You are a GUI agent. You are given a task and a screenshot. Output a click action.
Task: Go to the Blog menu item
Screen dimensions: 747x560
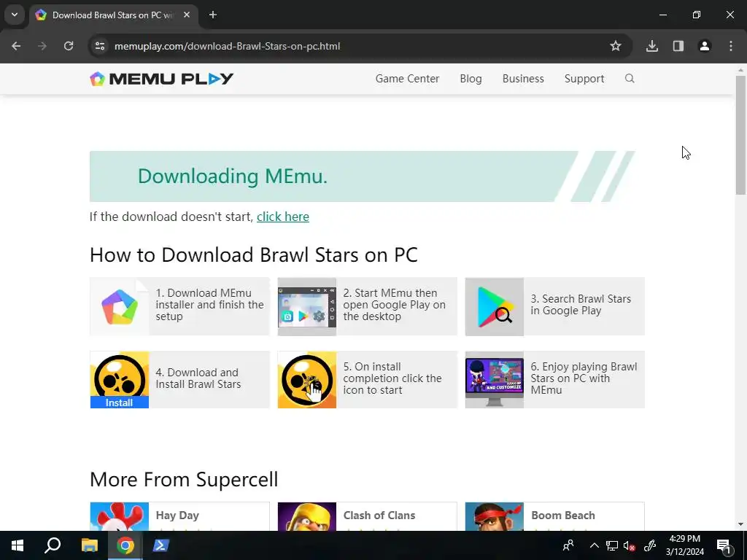[x=471, y=79]
